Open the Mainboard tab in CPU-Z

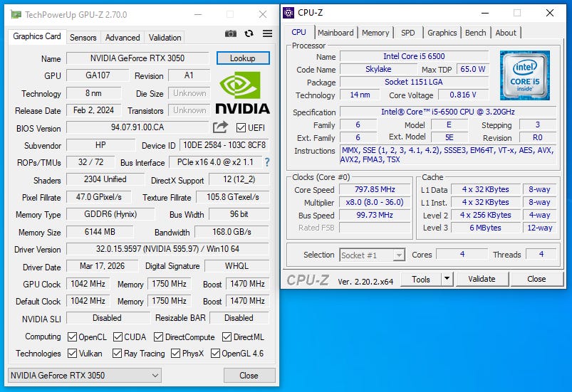point(336,33)
